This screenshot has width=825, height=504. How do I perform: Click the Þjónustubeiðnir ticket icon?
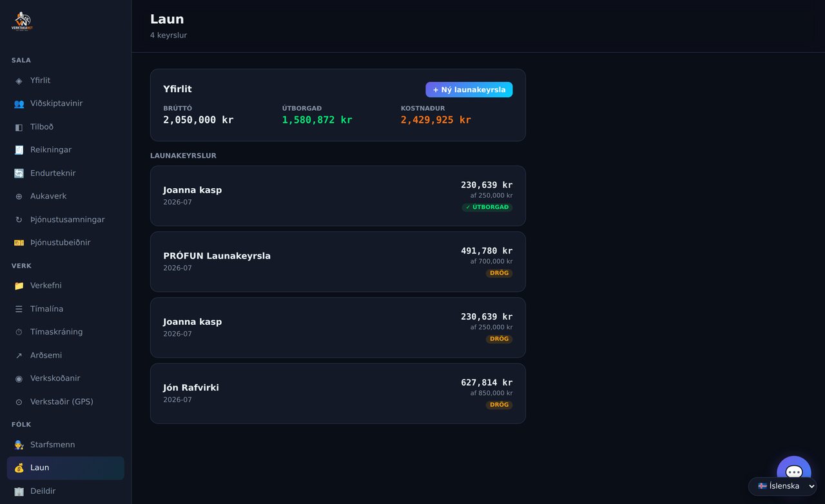[x=19, y=243]
